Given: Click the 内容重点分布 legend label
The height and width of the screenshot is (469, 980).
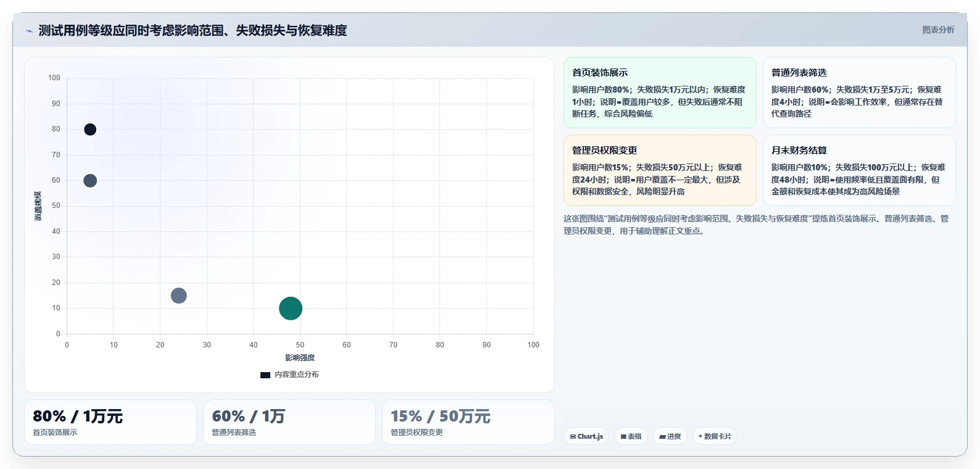Looking at the screenshot, I should (297, 375).
